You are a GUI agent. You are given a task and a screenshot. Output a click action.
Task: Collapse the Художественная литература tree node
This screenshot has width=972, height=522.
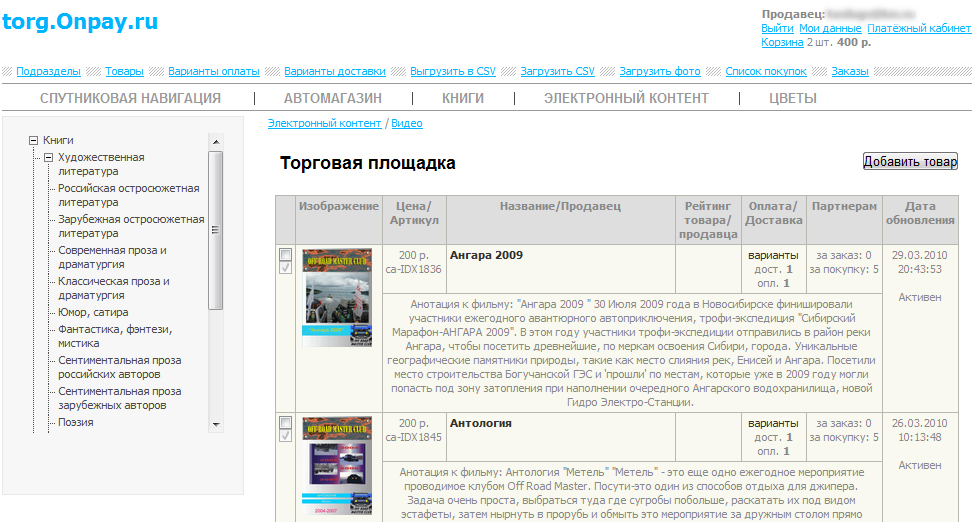[48, 158]
